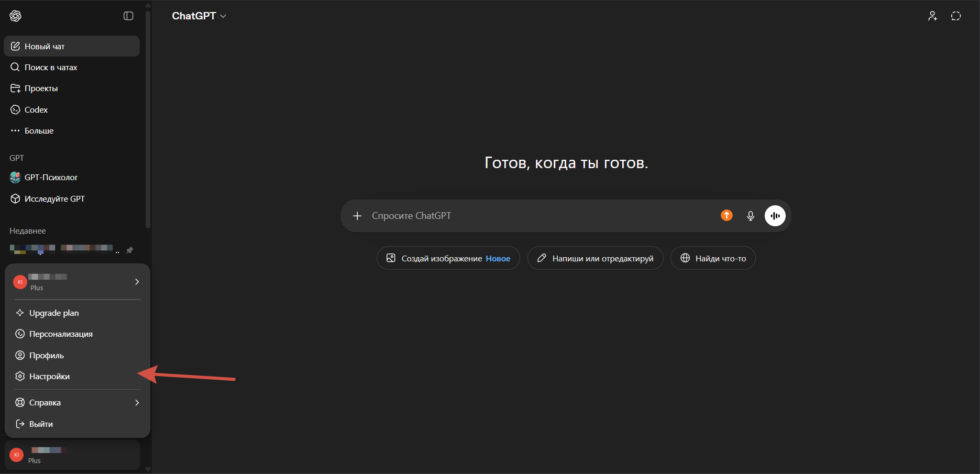This screenshot has width=980, height=474.
Task: Click the image icon on Создай изображение chip
Action: (391, 258)
